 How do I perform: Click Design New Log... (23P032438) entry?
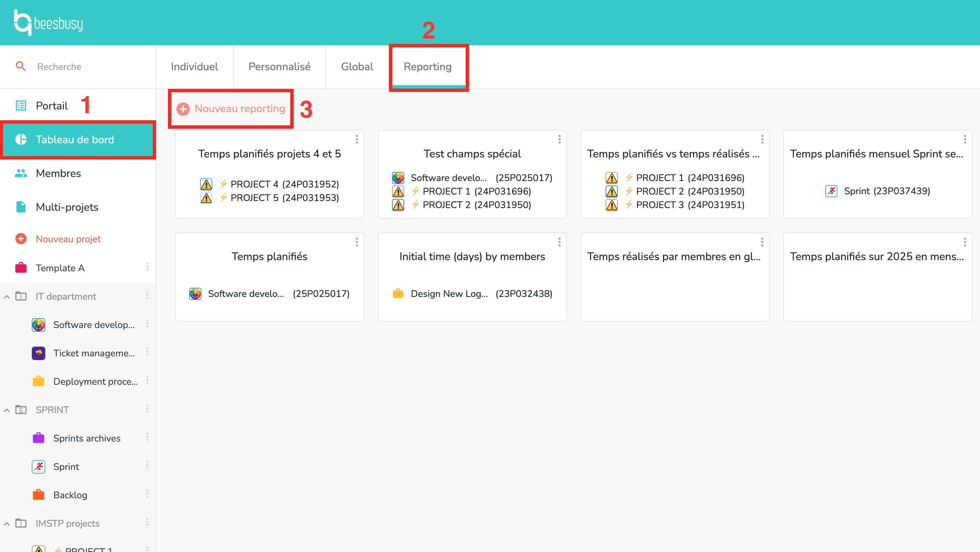click(x=472, y=294)
